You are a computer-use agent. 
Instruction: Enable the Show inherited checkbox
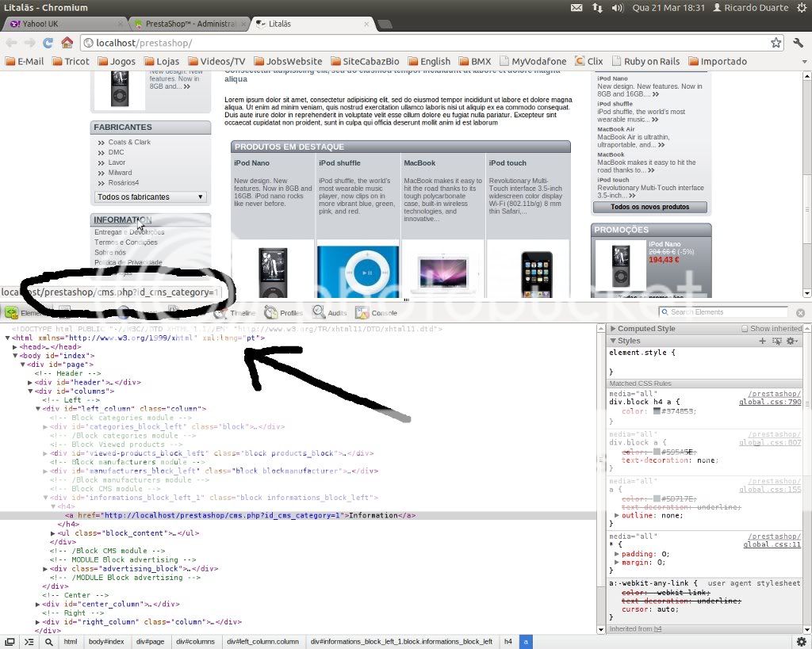pos(745,329)
